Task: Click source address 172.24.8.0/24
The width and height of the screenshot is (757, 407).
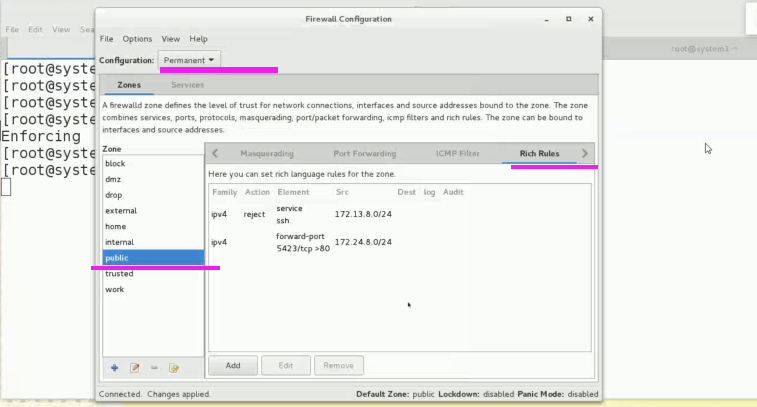Action: pyautogui.click(x=363, y=242)
